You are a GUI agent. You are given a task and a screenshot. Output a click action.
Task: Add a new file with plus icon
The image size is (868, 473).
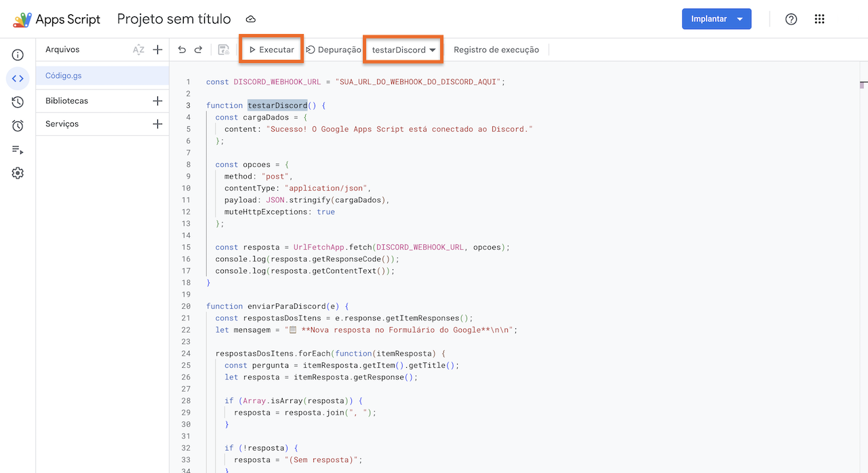tap(157, 50)
